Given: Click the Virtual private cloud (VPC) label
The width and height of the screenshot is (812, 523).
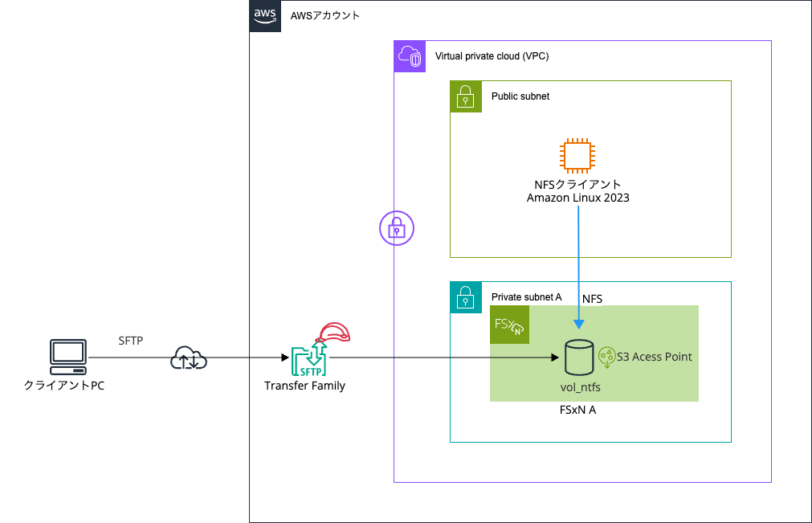Looking at the screenshot, I should pyautogui.click(x=492, y=56).
